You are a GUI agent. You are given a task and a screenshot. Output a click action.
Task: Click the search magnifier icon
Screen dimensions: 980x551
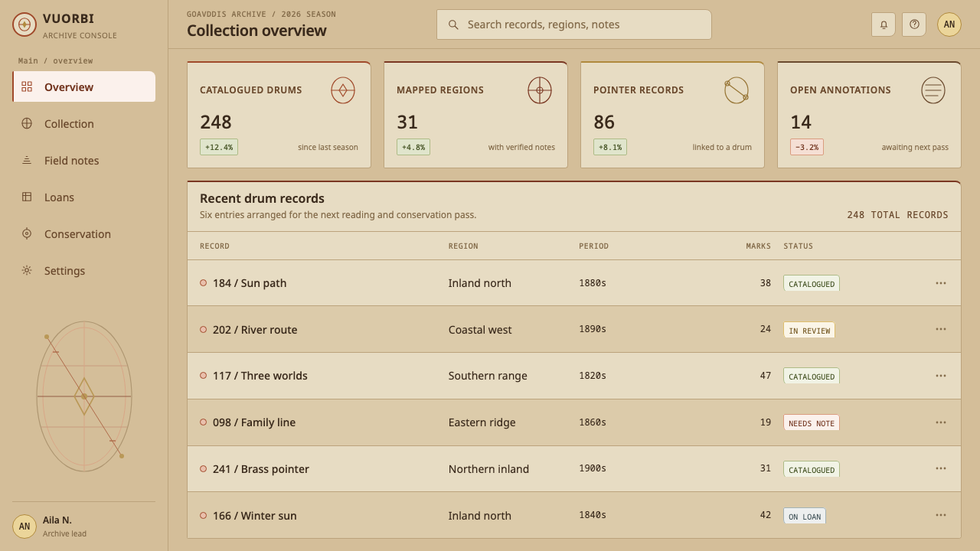(453, 24)
